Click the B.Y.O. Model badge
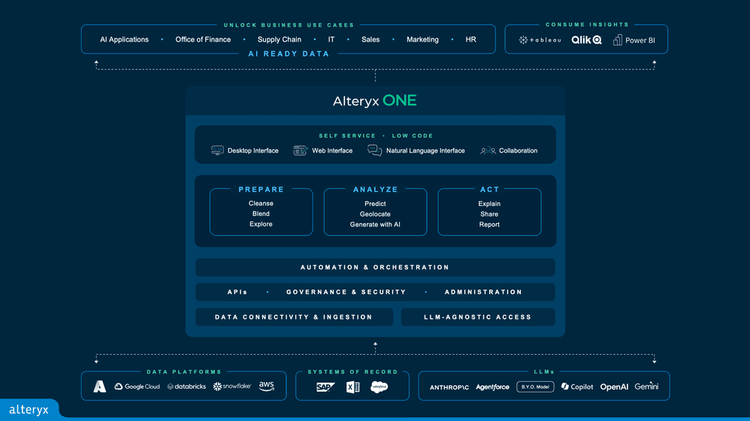The image size is (750, 421). click(x=535, y=386)
